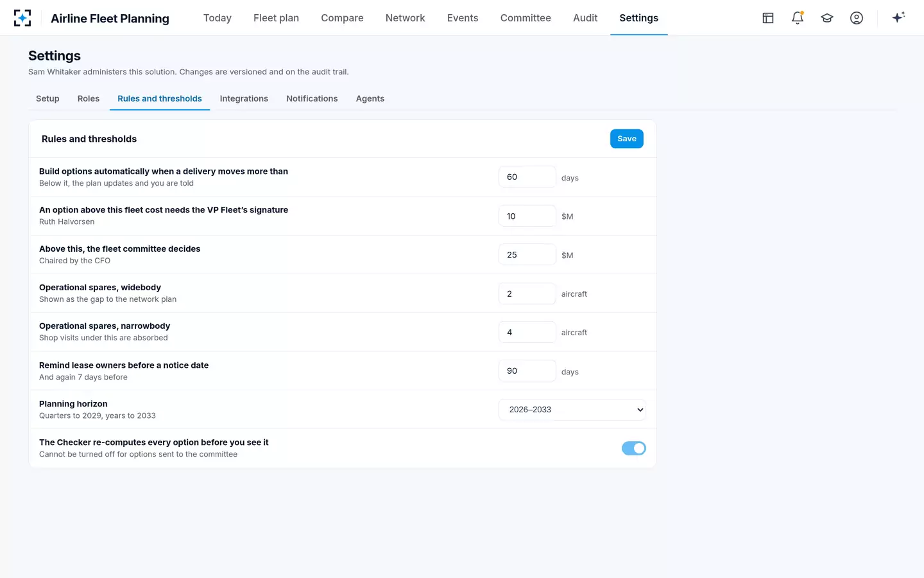Image resolution: width=924 pixels, height=578 pixels.
Task: Switch to the Integrations tab
Action: click(x=244, y=98)
